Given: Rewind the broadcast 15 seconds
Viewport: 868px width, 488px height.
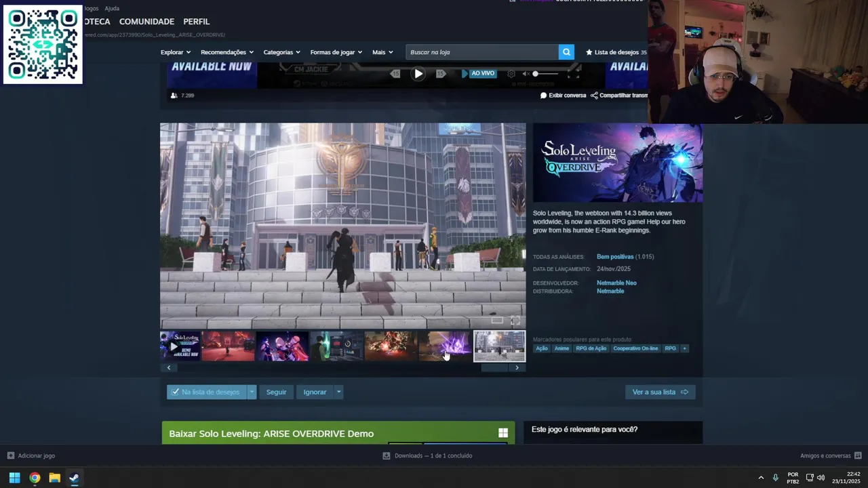Looking at the screenshot, I should click(395, 74).
